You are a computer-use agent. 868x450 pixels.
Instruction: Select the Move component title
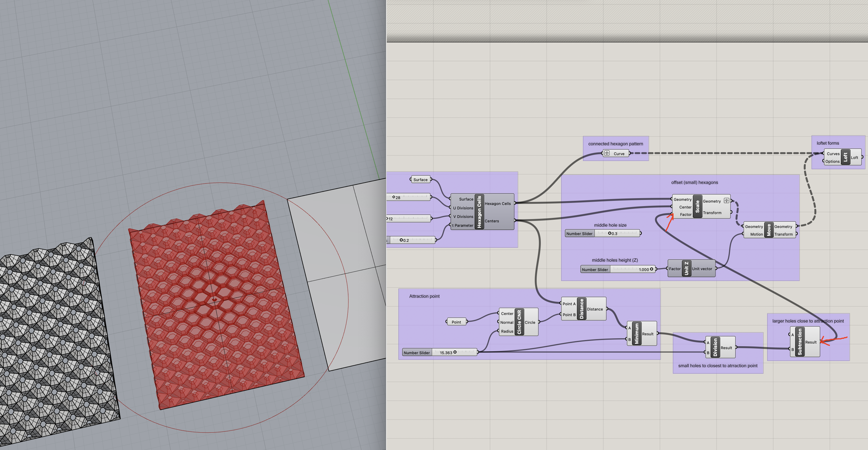(x=769, y=230)
